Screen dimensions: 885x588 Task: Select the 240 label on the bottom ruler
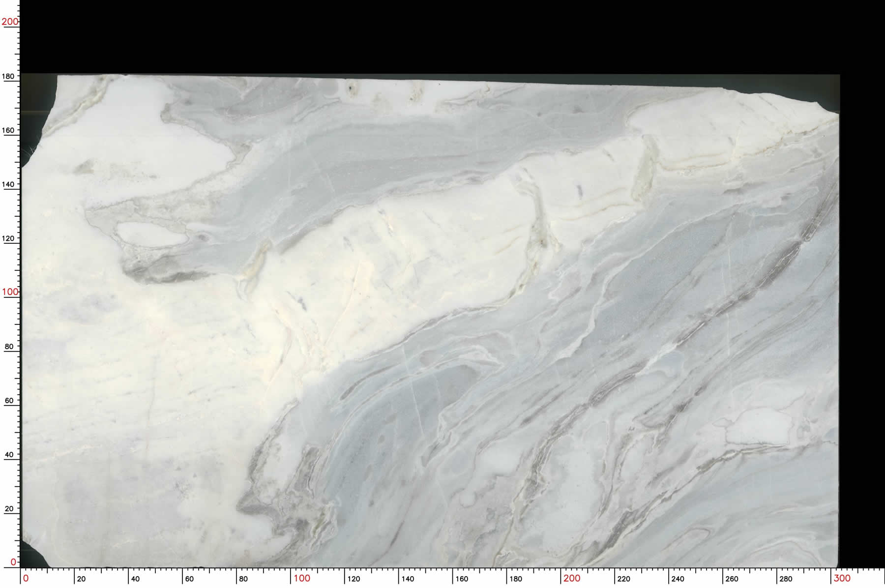coord(678,579)
